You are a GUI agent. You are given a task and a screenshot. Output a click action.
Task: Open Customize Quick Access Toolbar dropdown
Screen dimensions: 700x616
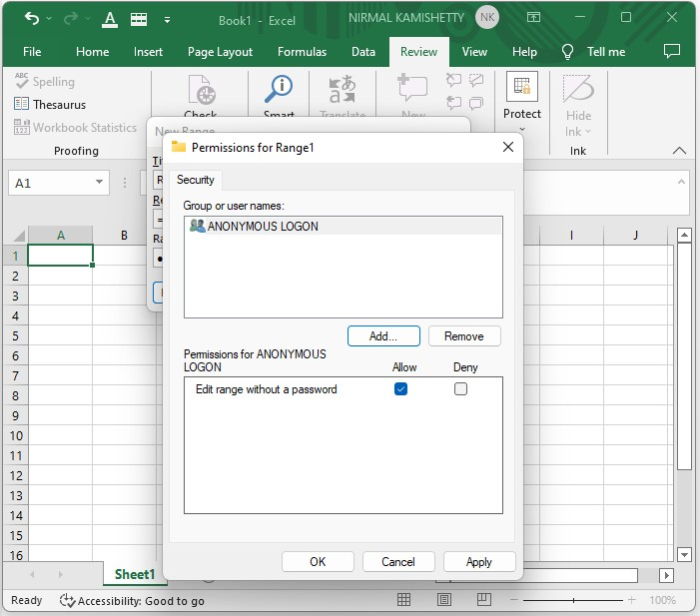pos(167,19)
